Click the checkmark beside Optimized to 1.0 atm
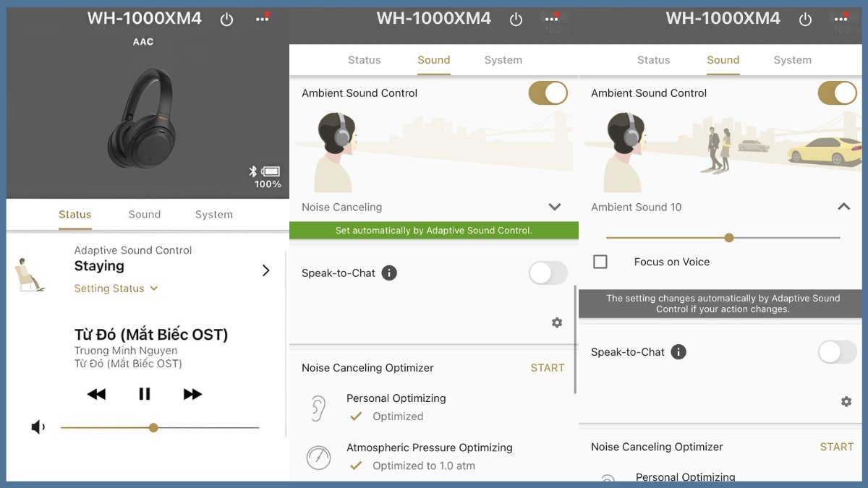The image size is (868, 488). [x=356, y=466]
